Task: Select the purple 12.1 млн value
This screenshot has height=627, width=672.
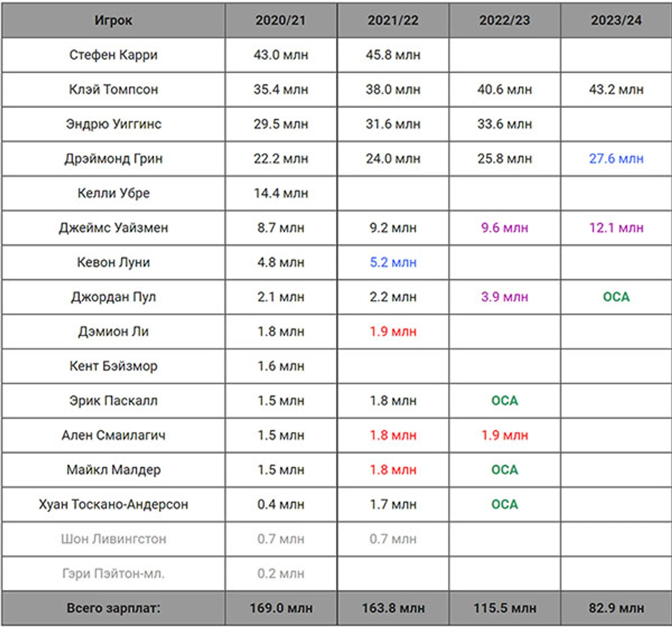Action: click(x=616, y=228)
